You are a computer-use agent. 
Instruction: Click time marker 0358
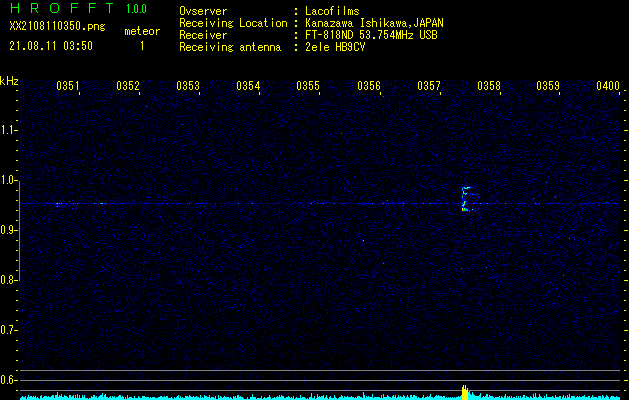(489, 86)
